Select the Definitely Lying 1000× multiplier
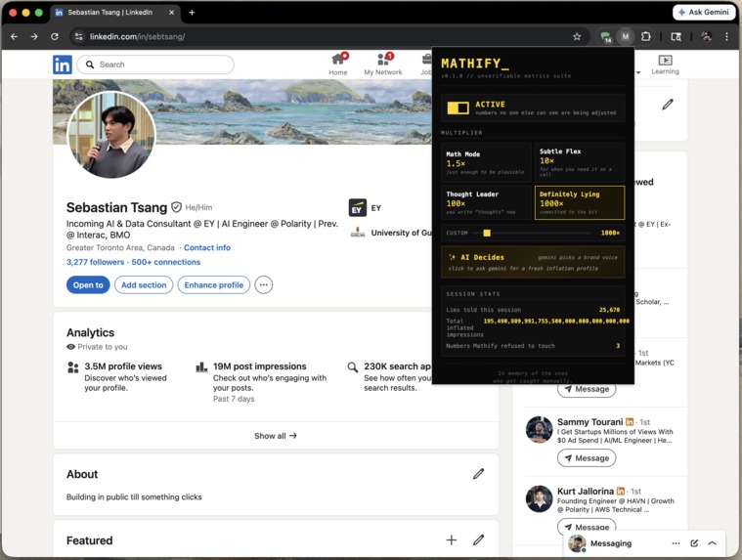The height and width of the screenshot is (560, 742). click(x=580, y=202)
